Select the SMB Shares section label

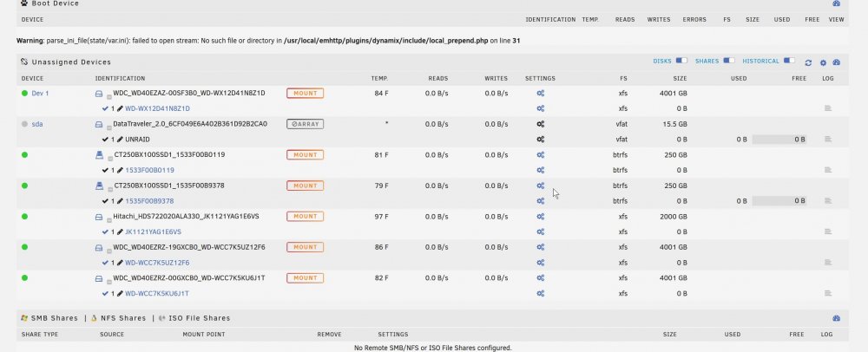(53, 318)
